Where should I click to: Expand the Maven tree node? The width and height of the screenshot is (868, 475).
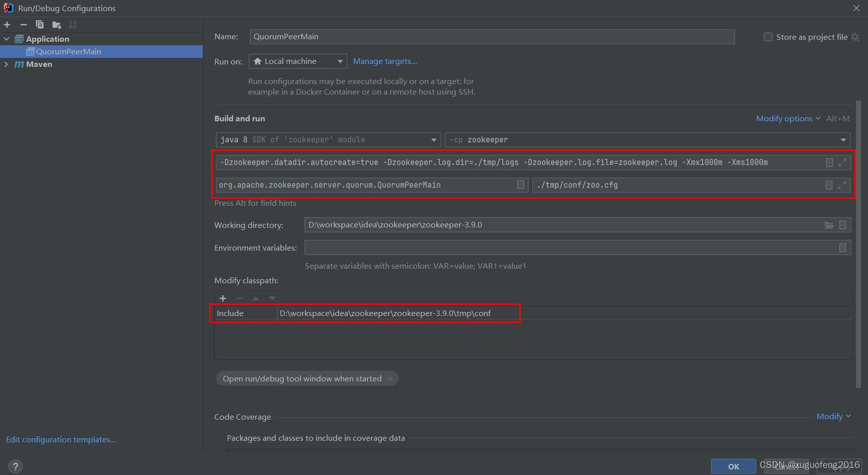click(7, 64)
